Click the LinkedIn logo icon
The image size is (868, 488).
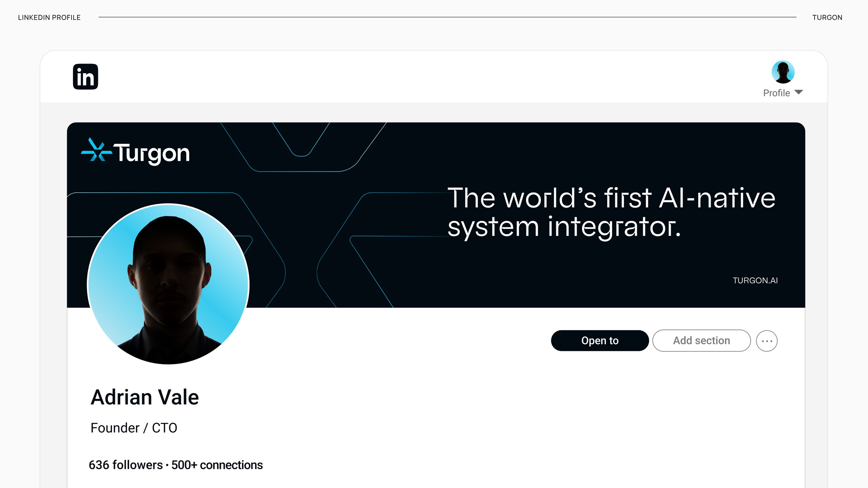[85, 77]
